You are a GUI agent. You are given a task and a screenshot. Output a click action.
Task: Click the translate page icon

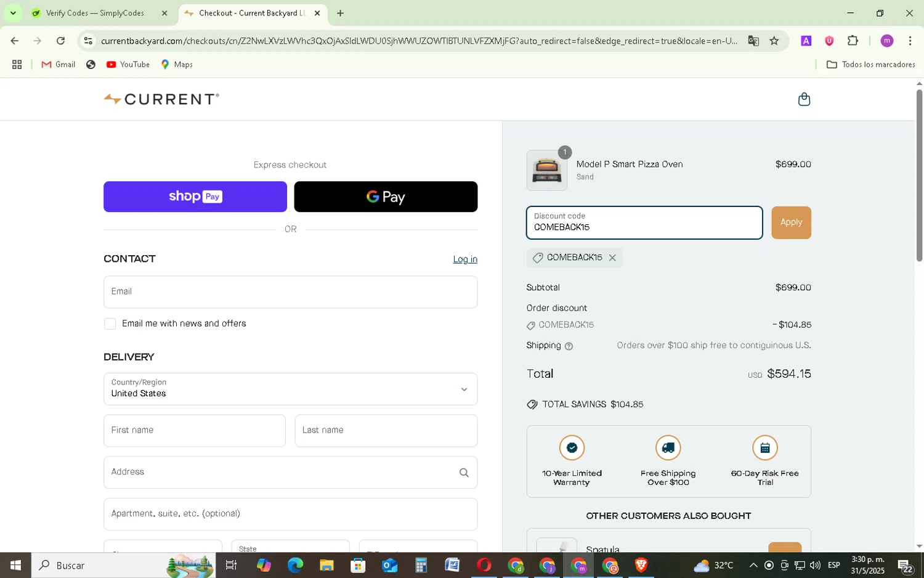pos(753,41)
